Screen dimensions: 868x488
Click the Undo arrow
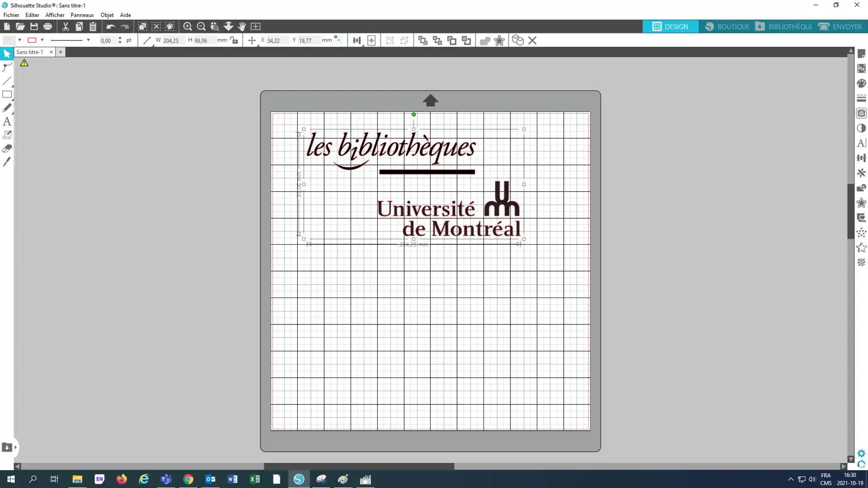pyautogui.click(x=111, y=26)
